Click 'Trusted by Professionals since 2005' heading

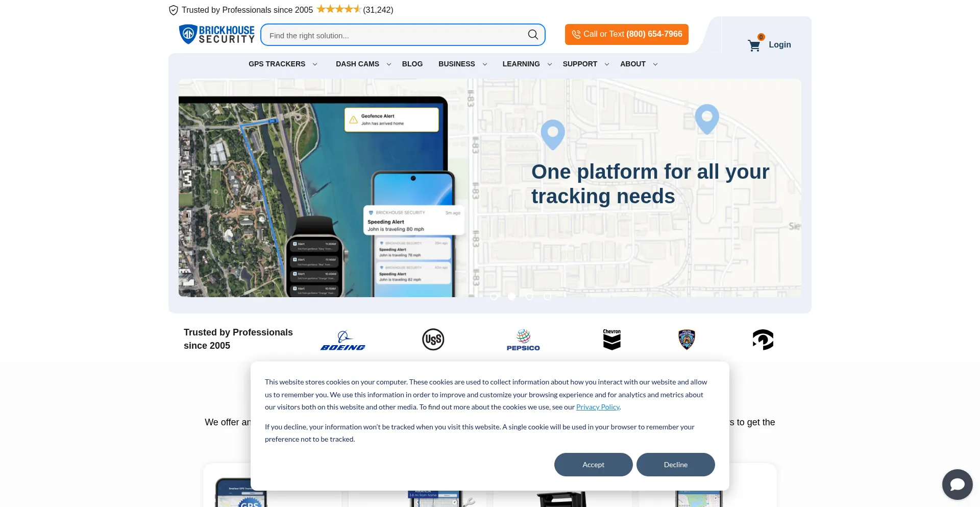click(238, 339)
